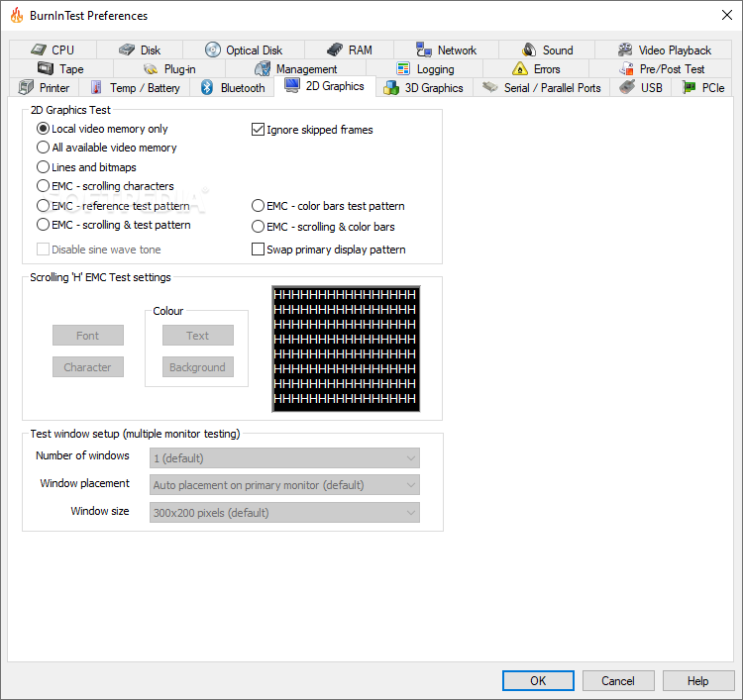Viewport: 743px width, 700px height.
Task: Click the Pre/Post Test icon
Action: pos(626,68)
